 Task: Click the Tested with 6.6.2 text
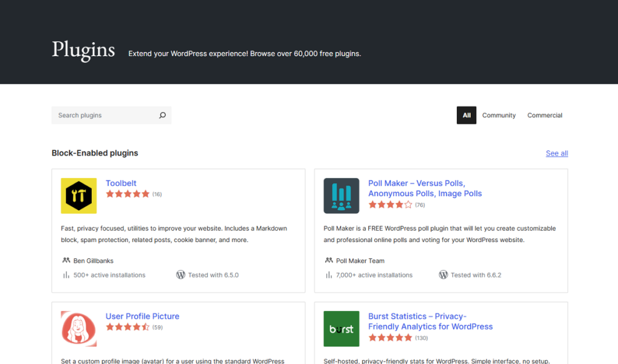(476, 275)
